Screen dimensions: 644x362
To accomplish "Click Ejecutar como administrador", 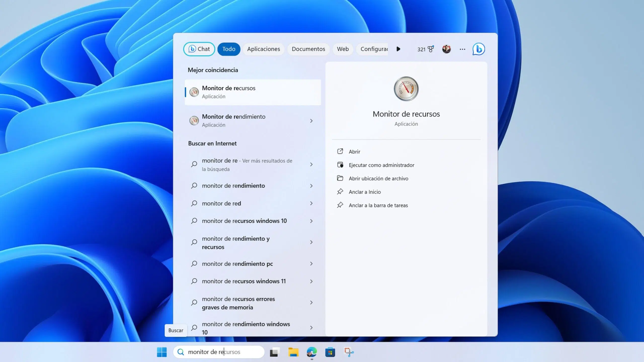I will pos(381,165).
